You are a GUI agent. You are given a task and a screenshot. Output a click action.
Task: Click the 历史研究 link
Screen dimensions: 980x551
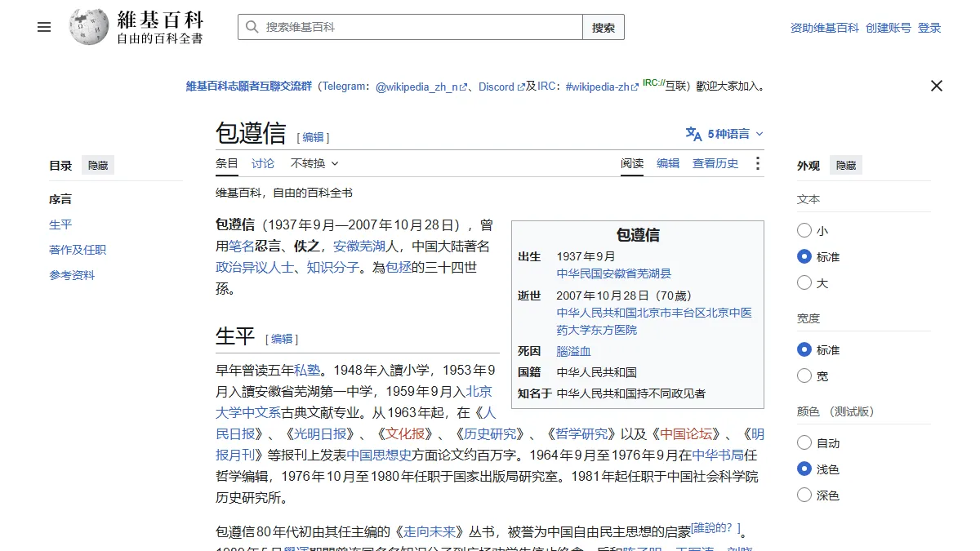(x=490, y=433)
